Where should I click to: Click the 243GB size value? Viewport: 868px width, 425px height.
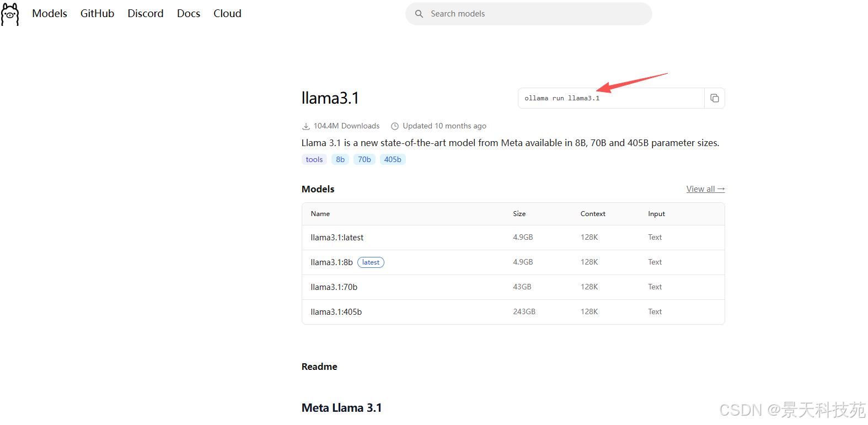point(524,312)
